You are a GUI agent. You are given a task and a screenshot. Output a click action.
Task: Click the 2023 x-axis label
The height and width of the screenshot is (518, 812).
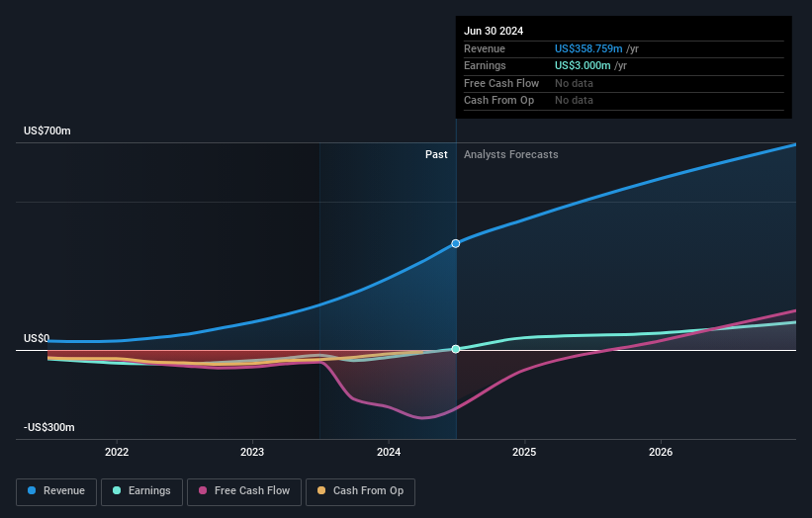coord(252,452)
